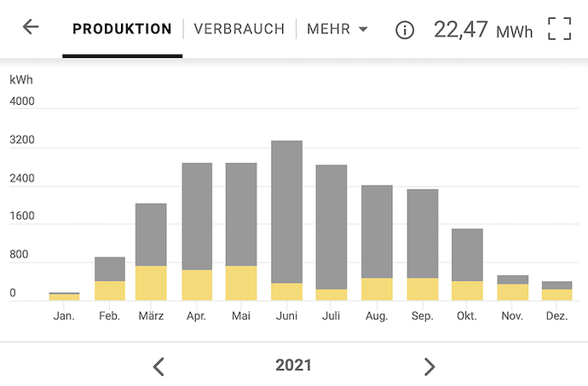Select the Juli bar in chart
588x386 pixels.
[x=331, y=233]
